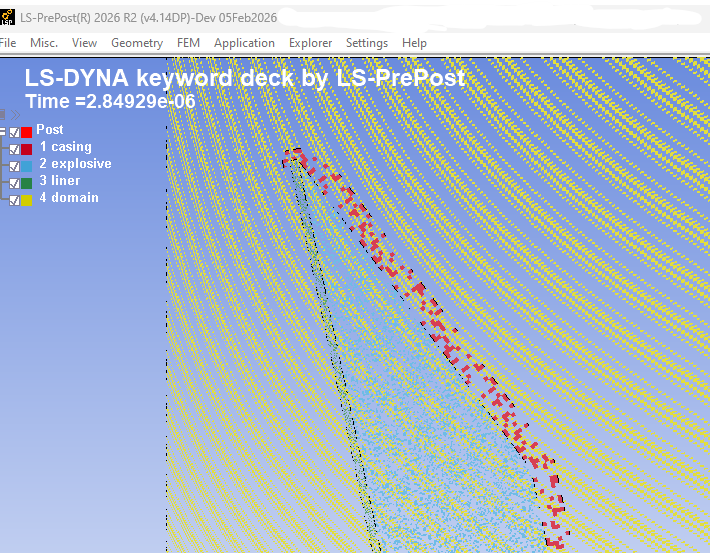Click the green liner color swatch
This screenshot has height=553, width=710.
tap(27, 183)
